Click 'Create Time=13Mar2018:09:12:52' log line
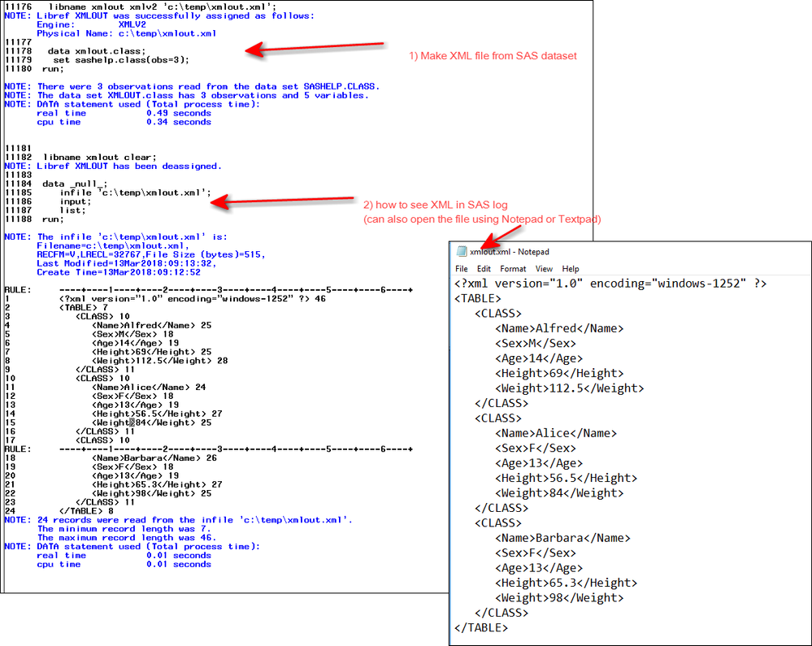 (118, 272)
